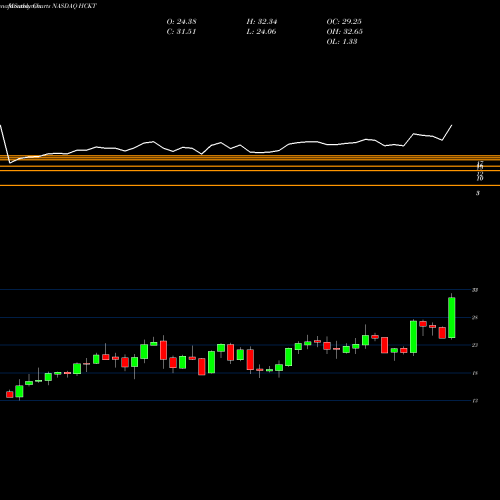Image resolution: width=500 pixels, height=500 pixels.
Task: Select the open value O: 24.38
Action: (181, 22)
